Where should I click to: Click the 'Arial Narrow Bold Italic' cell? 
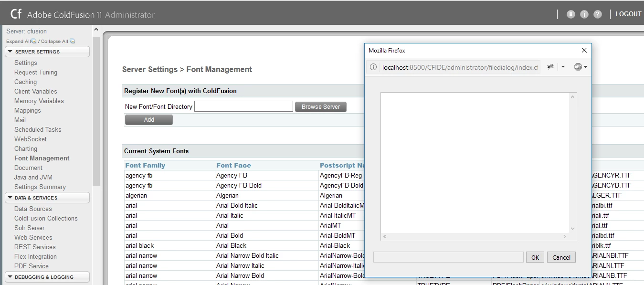pyautogui.click(x=247, y=255)
